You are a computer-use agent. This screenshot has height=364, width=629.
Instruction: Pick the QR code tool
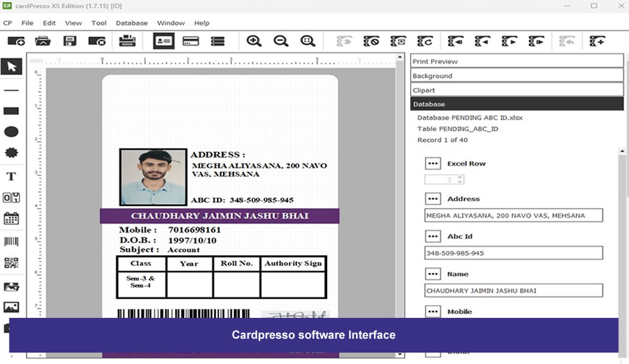coord(11,263)
